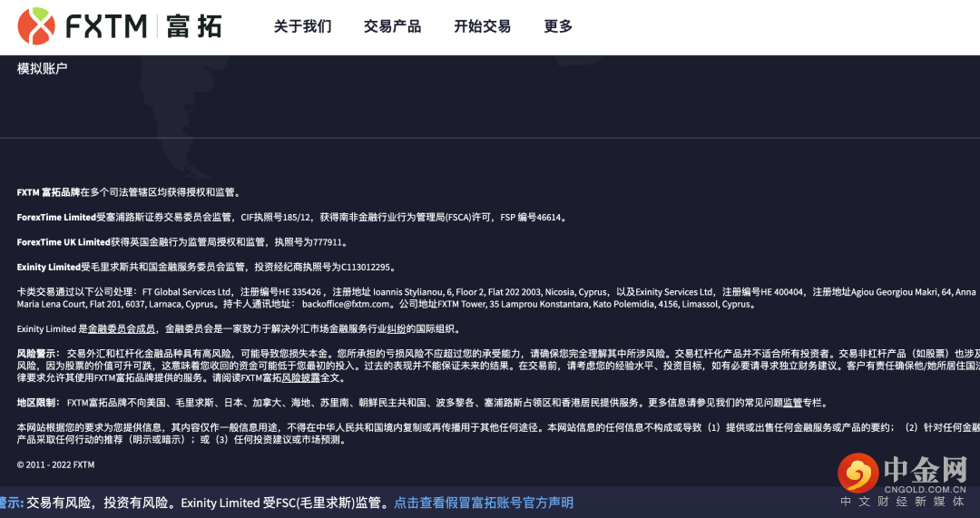The height and width of the screenshot is (518, 980).
Task: Click the ForexTime UK Limited bold text
Action: [x=64, y=242]
